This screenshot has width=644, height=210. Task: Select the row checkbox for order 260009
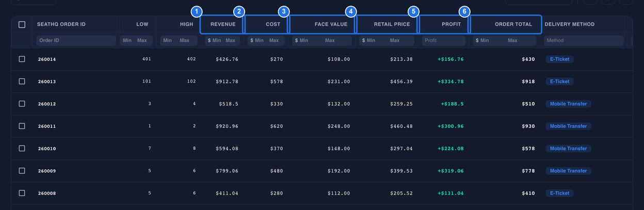pos(22,171)
